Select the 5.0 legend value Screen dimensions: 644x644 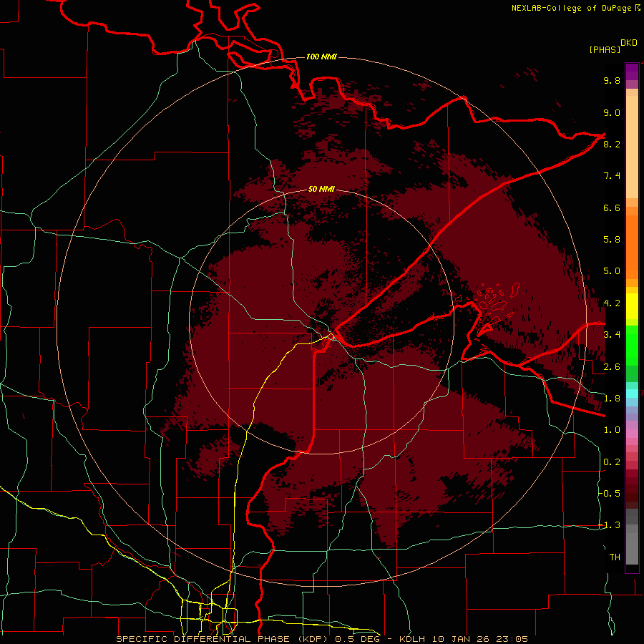(x=612, y=271)
